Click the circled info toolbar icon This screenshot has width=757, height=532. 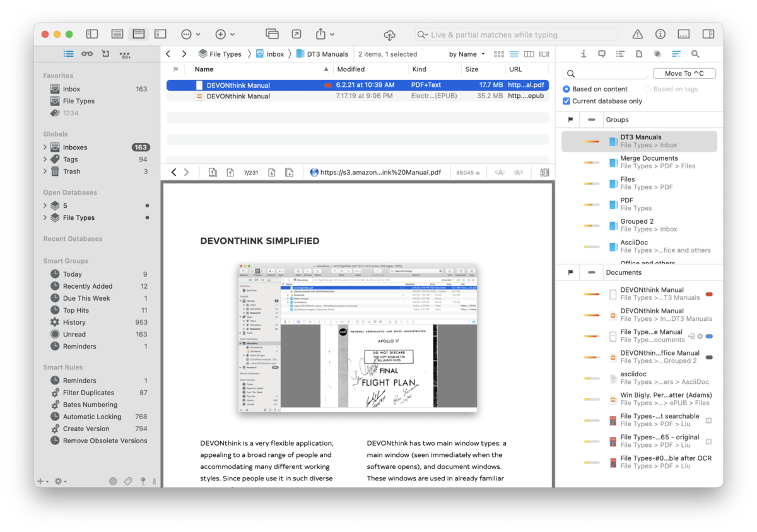click(660, 34)
